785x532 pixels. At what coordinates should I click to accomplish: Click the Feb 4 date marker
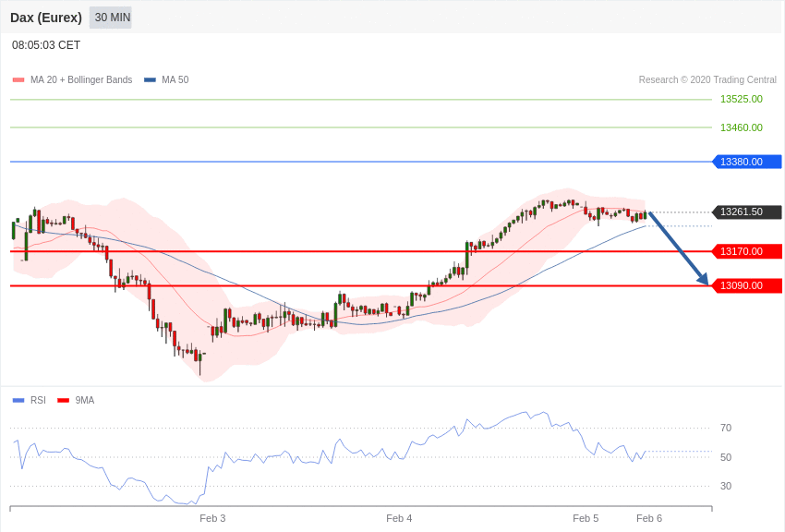399,518
